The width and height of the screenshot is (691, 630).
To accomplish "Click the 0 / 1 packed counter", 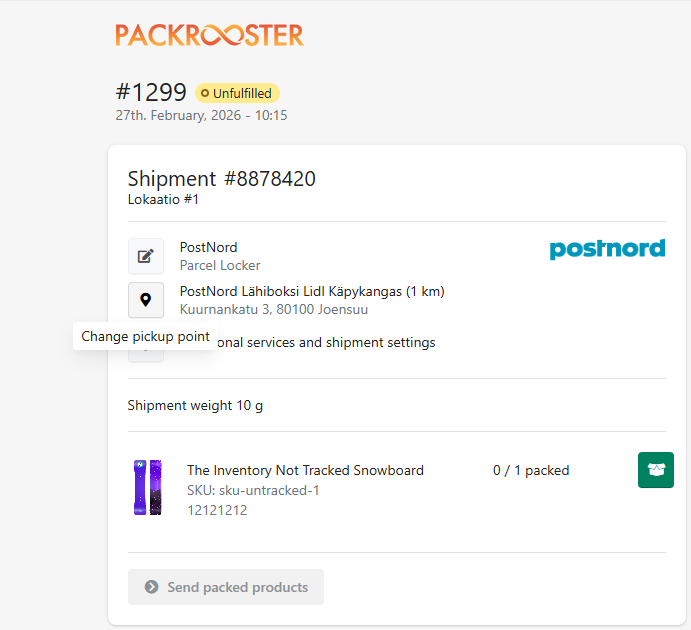I will [531, 470].
